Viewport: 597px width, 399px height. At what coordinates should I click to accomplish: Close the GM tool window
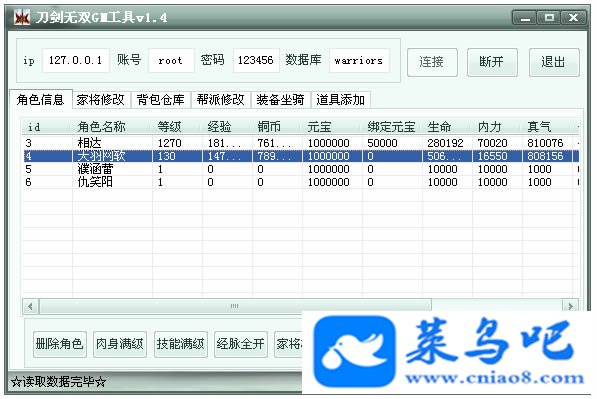573,18
